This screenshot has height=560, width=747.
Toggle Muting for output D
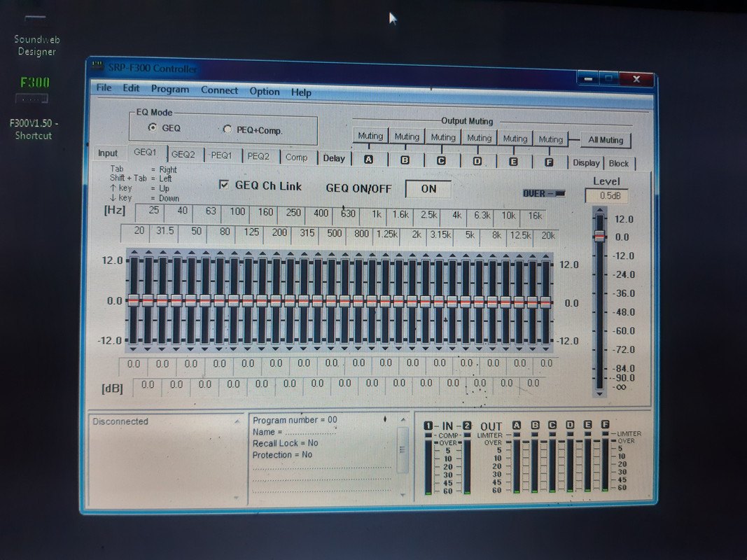480,138
